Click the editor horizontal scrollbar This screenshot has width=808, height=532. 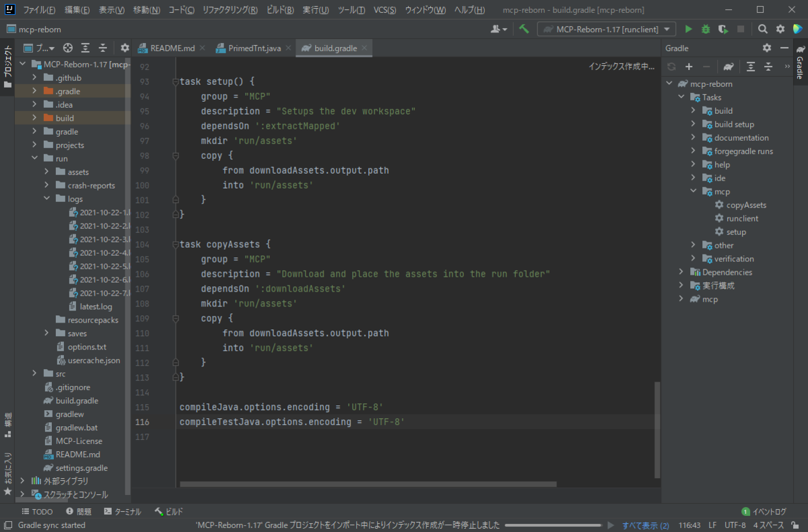tap(368, 484)
